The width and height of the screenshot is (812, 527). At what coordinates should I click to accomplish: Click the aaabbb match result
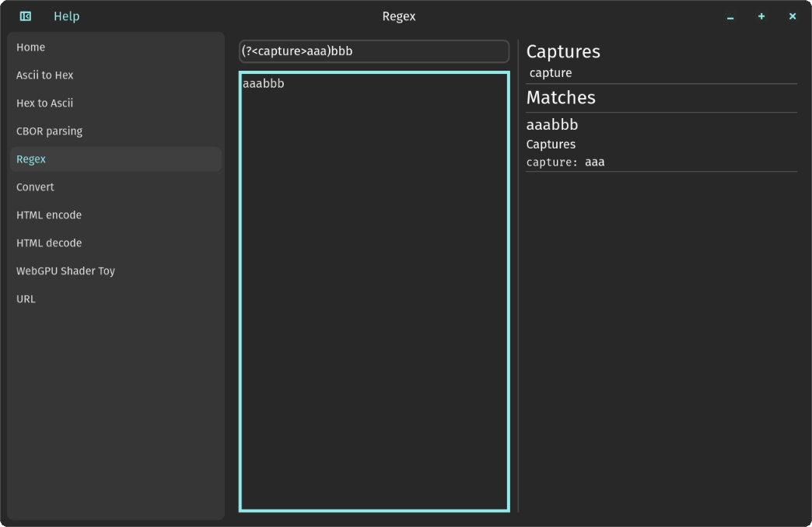point(552,125)
